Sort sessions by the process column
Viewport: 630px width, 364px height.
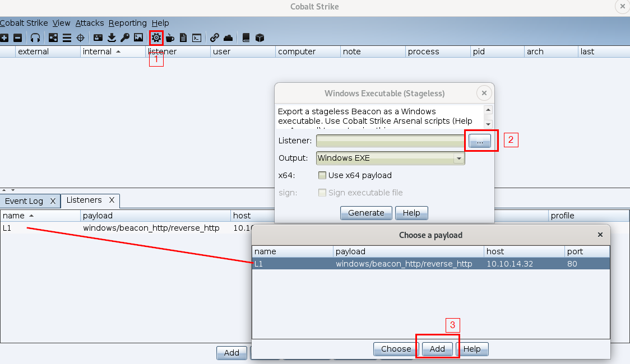click(438, 52)
